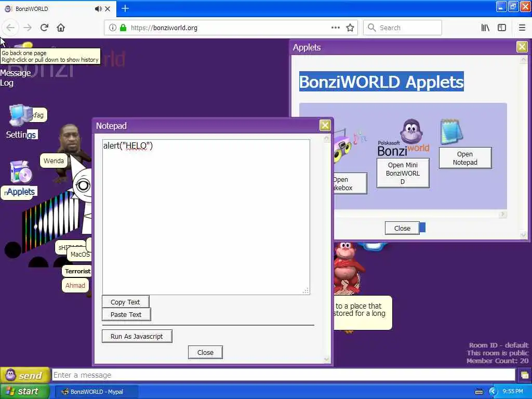Open the browser hamburger menu
The width and height of the screenshot is (532, 399).
(522, 28)
